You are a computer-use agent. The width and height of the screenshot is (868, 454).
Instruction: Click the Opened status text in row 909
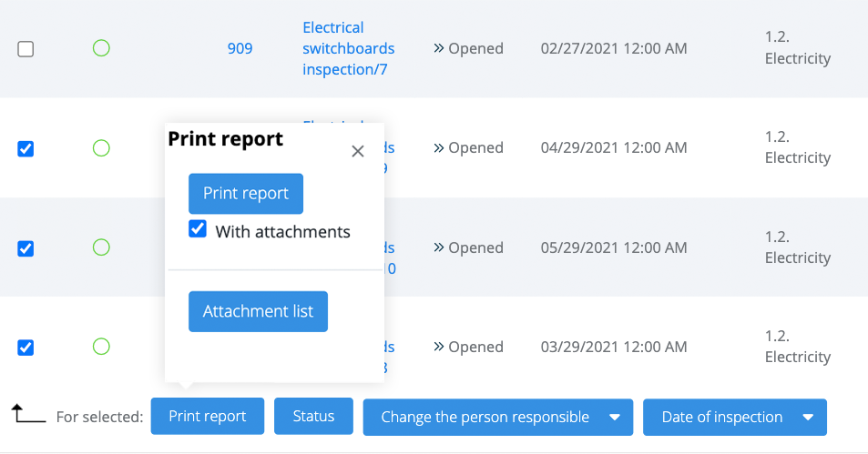[x=475, y=48]
